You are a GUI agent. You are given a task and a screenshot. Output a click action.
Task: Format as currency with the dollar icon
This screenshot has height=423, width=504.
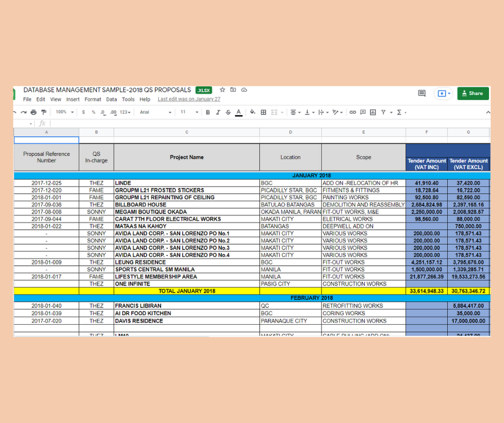pyautogui.click(x=84, y=112)
